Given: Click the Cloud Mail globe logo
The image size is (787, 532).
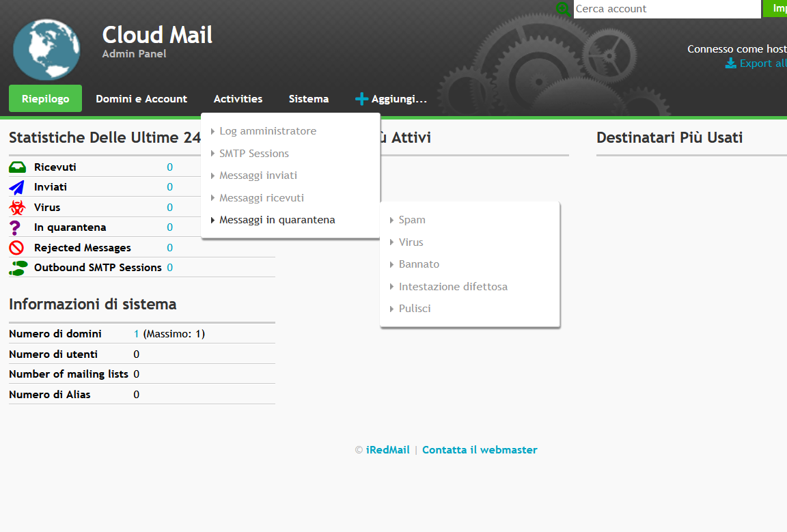Looking at the screenshot, I should point(46,49).
